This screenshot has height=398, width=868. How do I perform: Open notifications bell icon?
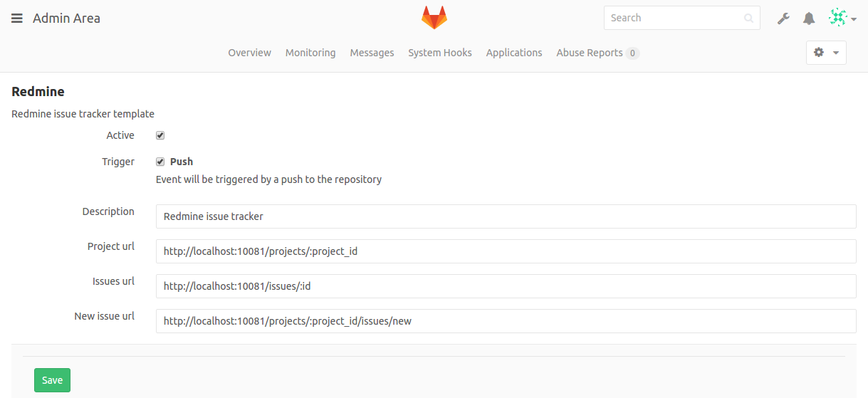809,19
